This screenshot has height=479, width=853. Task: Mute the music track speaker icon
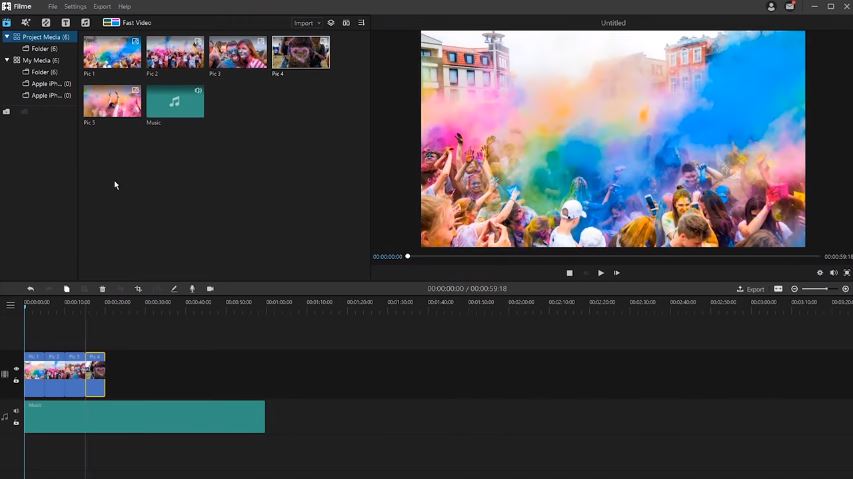click(x=16, y=411)
